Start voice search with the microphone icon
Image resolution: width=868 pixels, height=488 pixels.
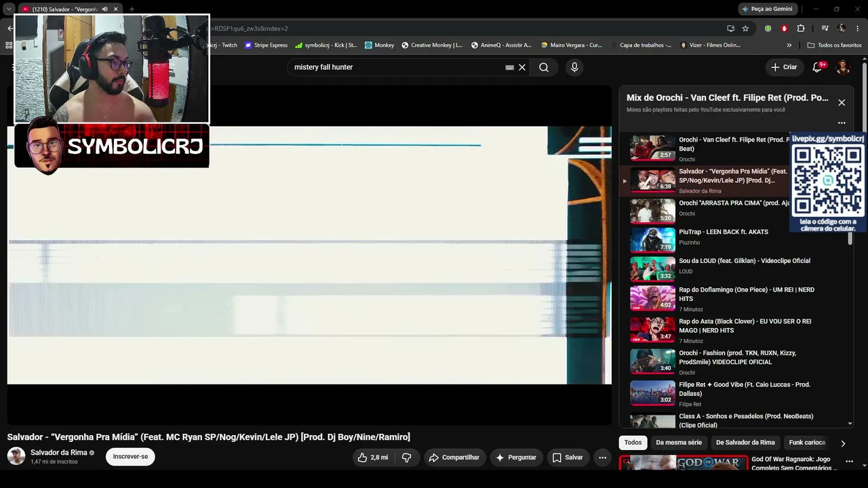(574, 67)
